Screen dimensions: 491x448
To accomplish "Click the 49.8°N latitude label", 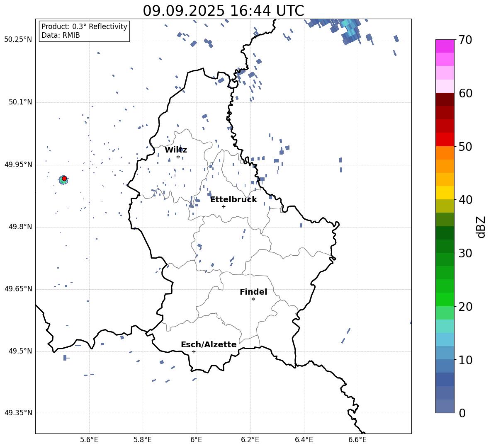I will click(20, 227).
